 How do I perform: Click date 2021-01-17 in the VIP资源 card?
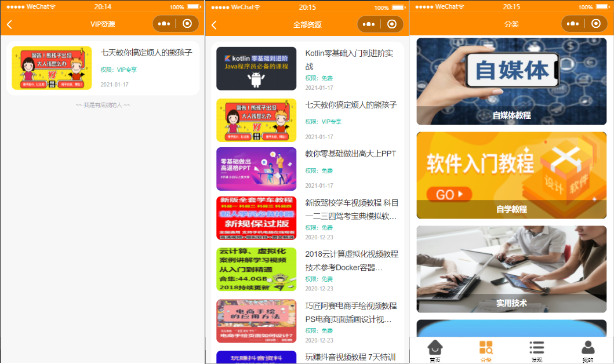(114, 85)
